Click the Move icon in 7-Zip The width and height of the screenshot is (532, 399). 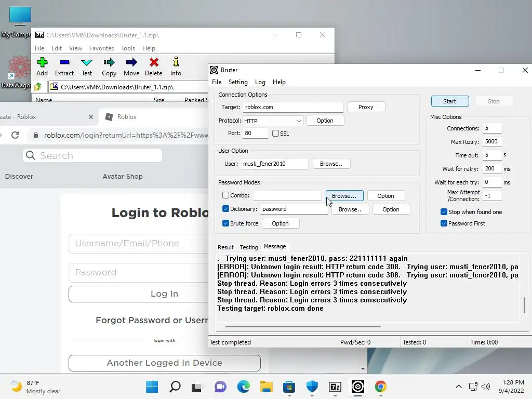tap(131, 66)
